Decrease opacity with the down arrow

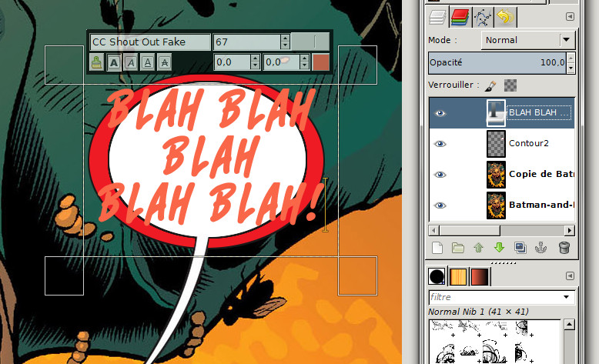tap(571, 68)
